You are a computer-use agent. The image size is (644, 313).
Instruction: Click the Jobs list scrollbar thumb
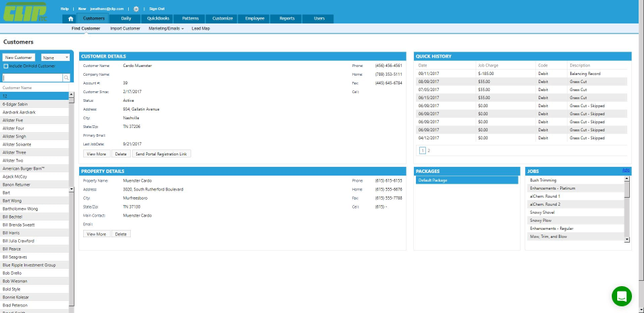point(627,190)
